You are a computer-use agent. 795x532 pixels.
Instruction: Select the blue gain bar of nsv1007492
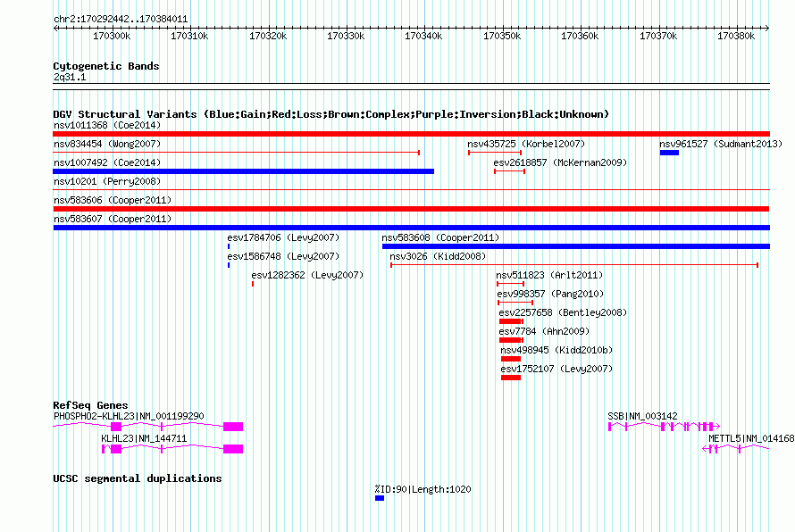click(243, 171)
